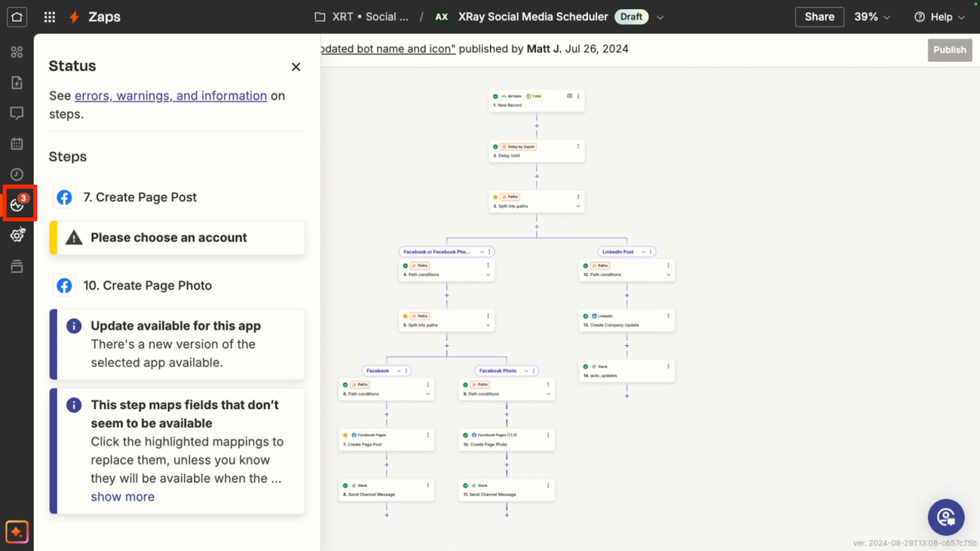
Task: Add a step after Create Page Post
Action: [386, 465]
